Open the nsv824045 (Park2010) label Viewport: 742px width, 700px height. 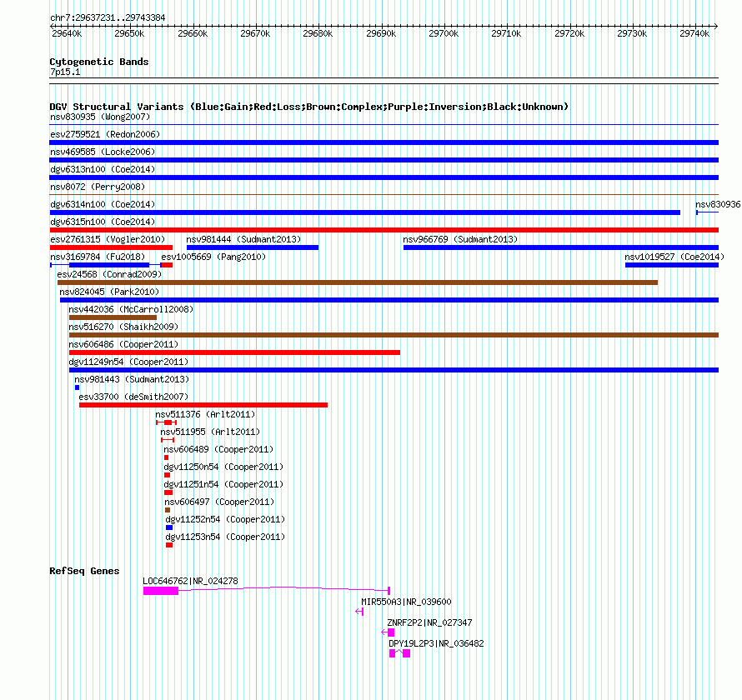[x=109, y=292]
